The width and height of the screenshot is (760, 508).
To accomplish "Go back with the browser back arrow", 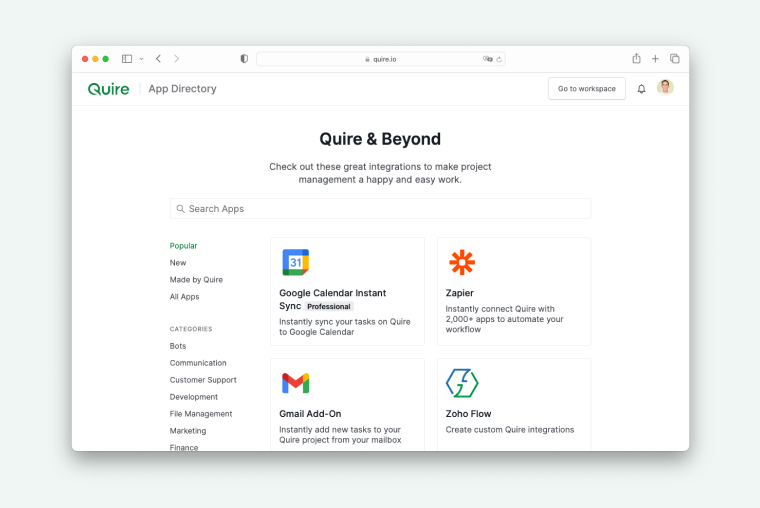I will [158, 59].
